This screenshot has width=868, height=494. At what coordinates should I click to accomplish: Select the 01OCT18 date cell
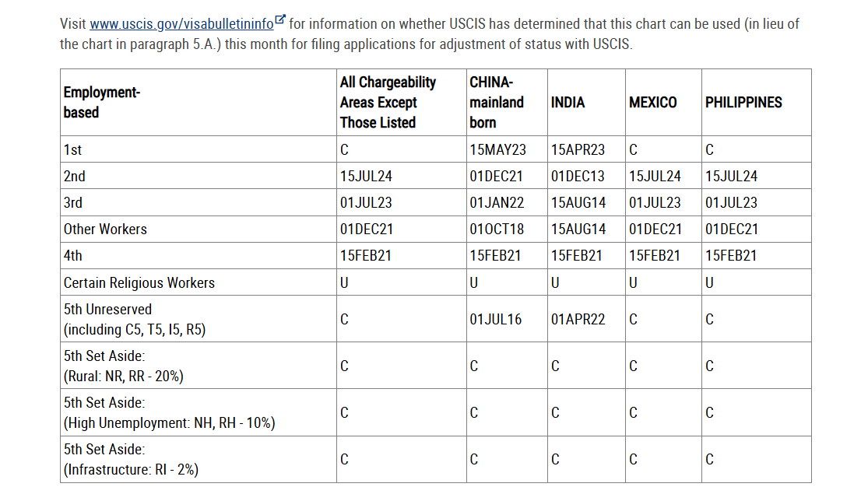(x=497, y=229)
